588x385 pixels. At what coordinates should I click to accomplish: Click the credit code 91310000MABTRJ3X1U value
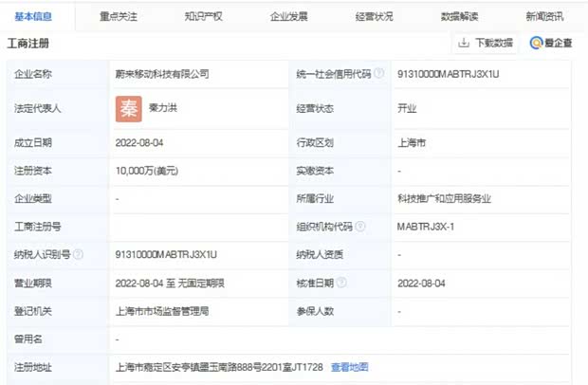click(x=448, y=73)
